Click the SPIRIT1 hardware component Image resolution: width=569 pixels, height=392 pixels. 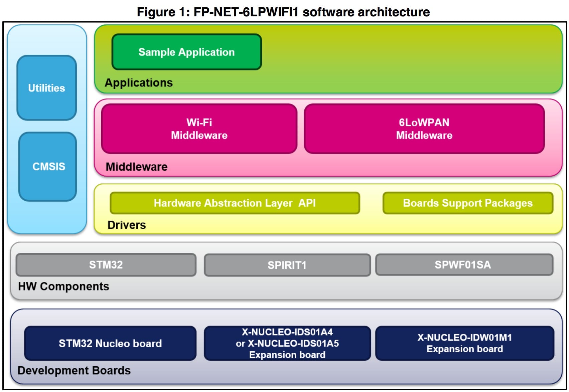click(x=287, y=265)
